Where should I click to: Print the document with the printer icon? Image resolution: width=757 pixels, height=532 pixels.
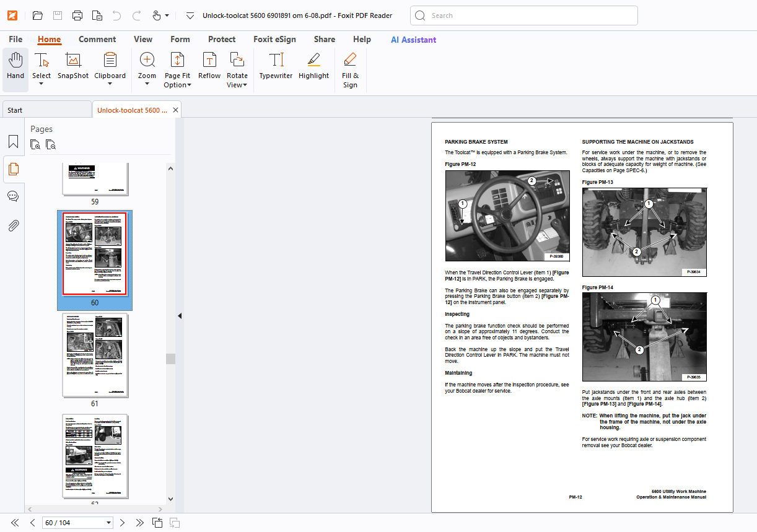(x=77, y=15)
